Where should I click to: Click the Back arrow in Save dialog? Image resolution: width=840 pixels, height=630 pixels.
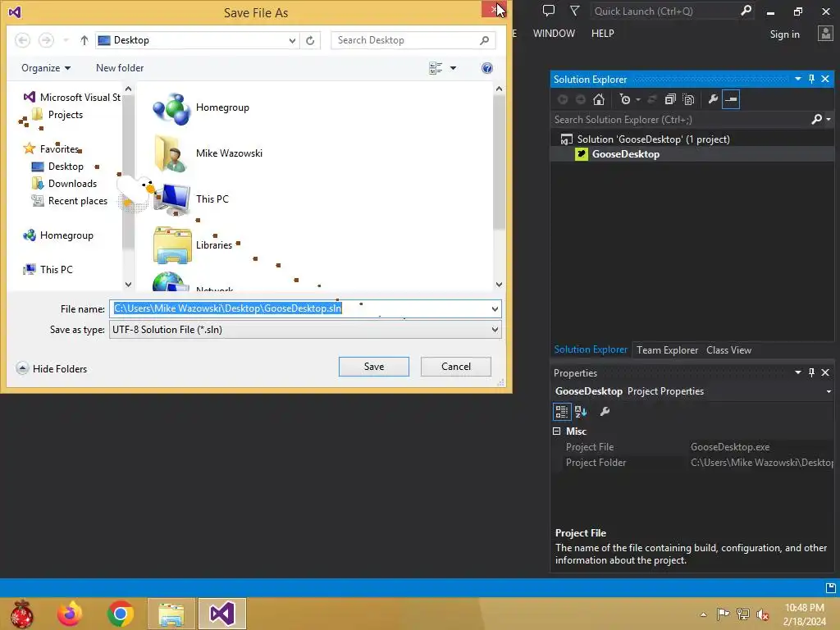22,40
